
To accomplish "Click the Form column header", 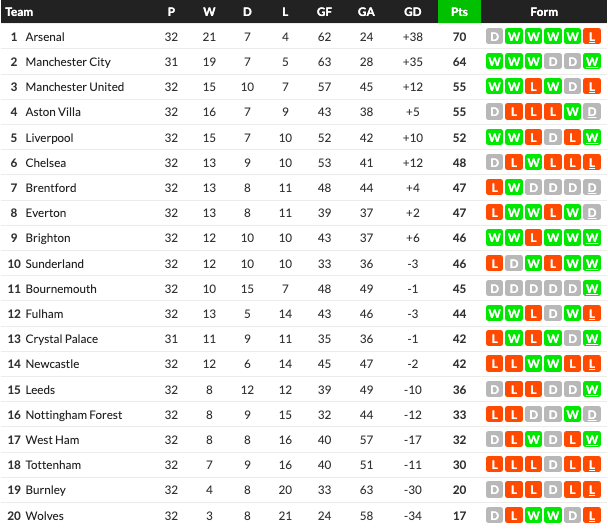I will [544, 12].
